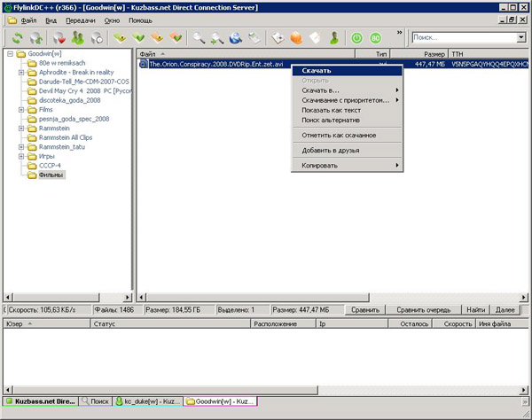The height and width of the screenshot is (420, 532).
Task: Choose Отметить как скачанное menu entry
Action: (347, 136)
